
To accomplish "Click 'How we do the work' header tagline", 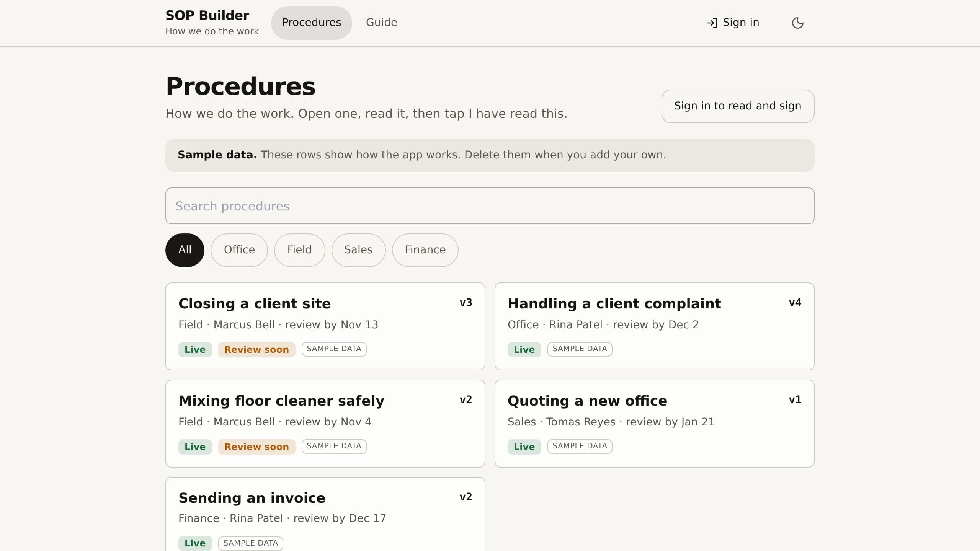I will (x=212, y=31).
